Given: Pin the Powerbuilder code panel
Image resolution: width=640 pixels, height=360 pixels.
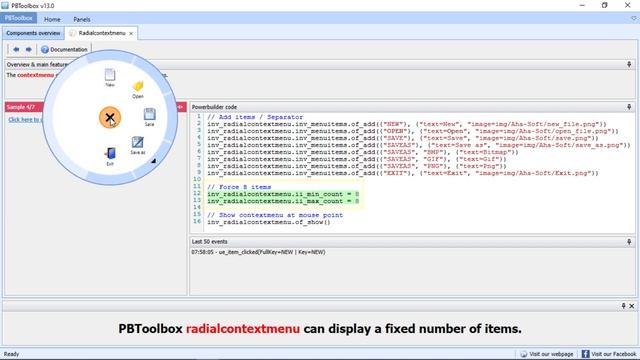Looking at the screenshot, I should click(x=629, y=107).
